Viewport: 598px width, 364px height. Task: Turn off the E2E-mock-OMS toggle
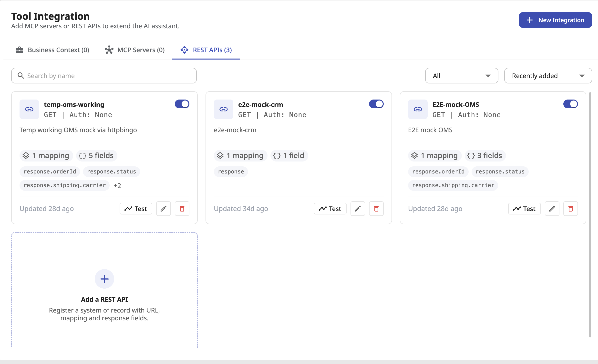click(571, 104)
